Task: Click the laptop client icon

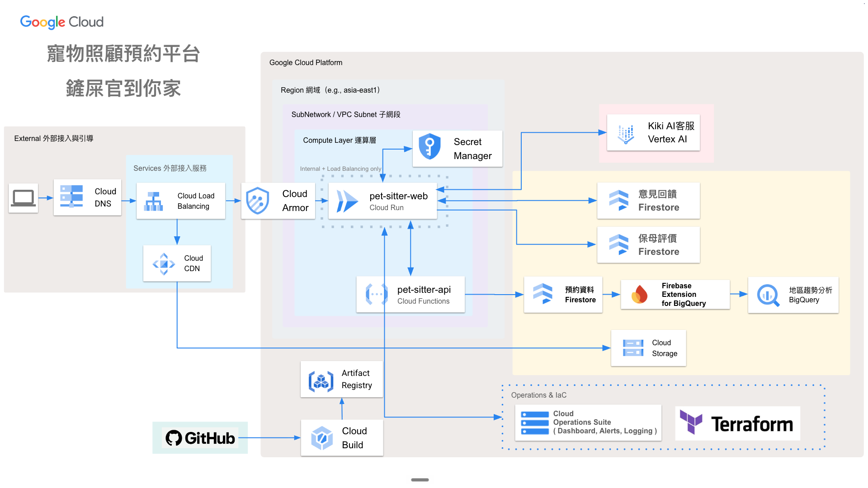Action: click(x=24, y=198)
